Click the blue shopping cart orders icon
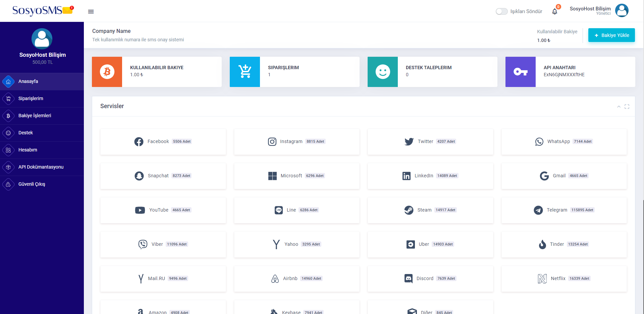The width and height of the screenshot is (644, 314). pos(245,72)
